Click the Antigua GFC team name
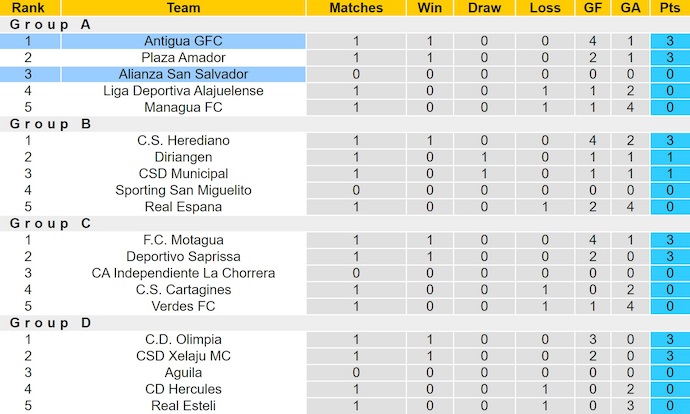The width and height of the screenshot is (690, 414). pyautogui.click(x=183, y=41)
